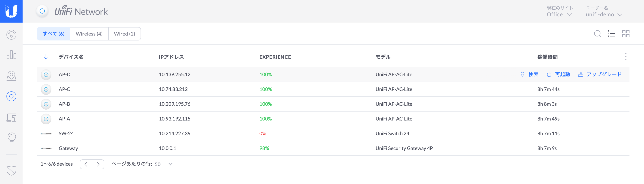Sort by EXPERIENCE column header
The width and height of the screenshot is (644, 184).
[x=275, y=57]
